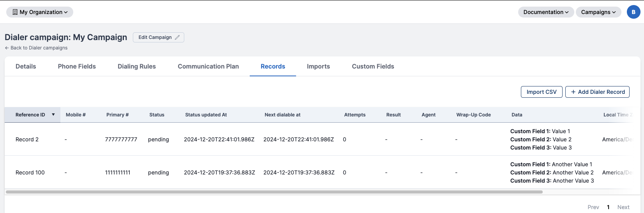Click the Dialer campaign: My Campaign heading
Image resolution: width=644 pixels, height=213 pixels.
tap(66, 37)
